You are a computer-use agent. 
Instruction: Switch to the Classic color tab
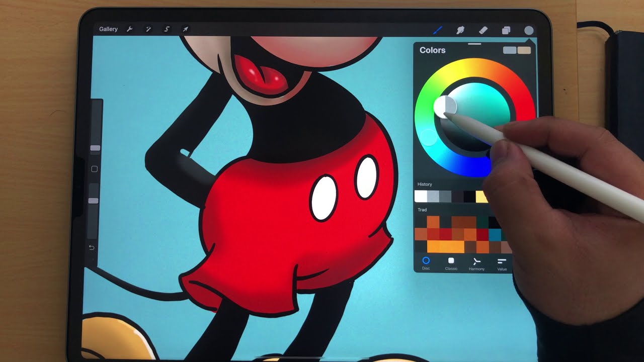pyautogui.click(x=451, y=263)
